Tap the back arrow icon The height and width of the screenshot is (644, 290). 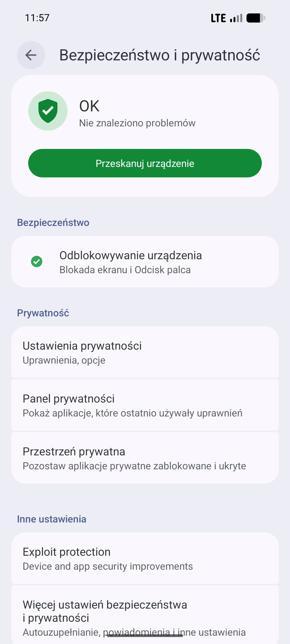coord(31,55)
